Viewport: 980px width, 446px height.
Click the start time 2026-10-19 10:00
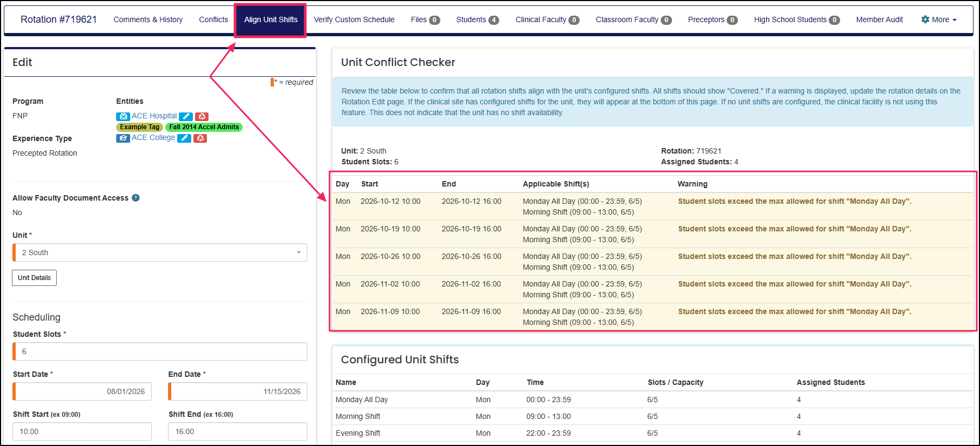tap(391, 229)
